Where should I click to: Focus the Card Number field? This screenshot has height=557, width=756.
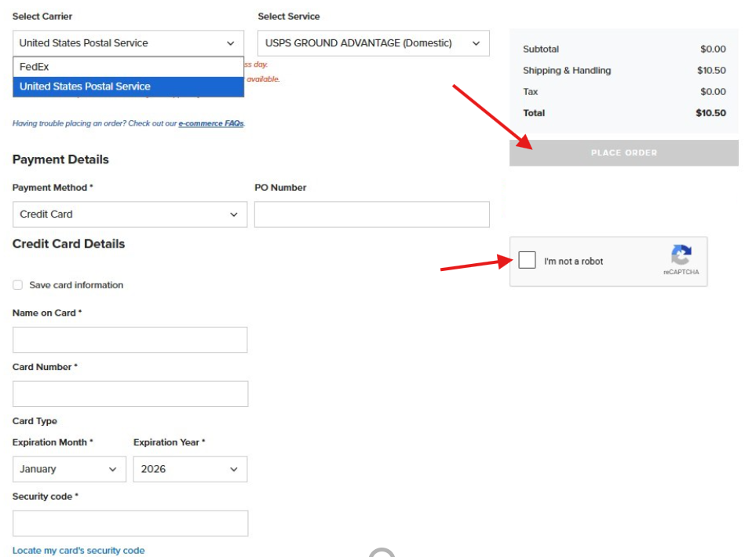[x=130, y=394]
